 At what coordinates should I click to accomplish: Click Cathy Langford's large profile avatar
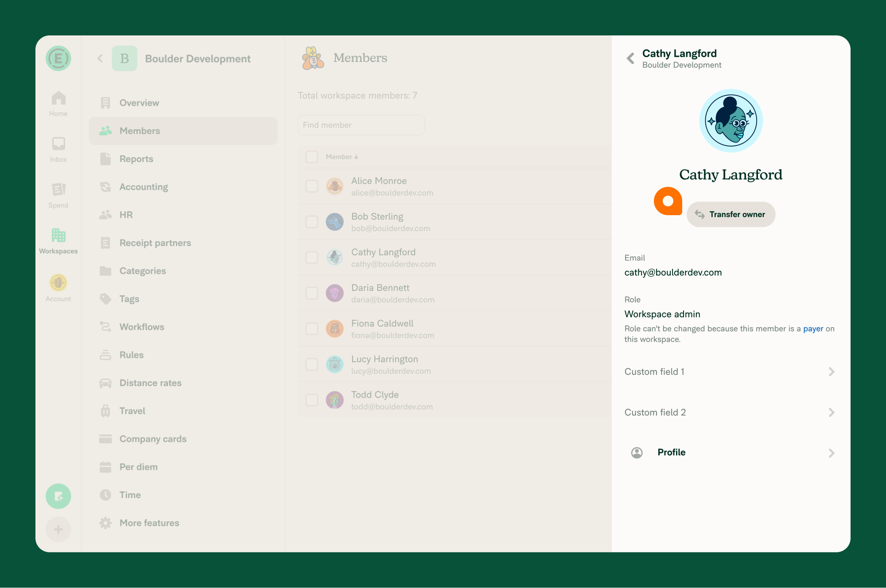[x=731, y=121]
